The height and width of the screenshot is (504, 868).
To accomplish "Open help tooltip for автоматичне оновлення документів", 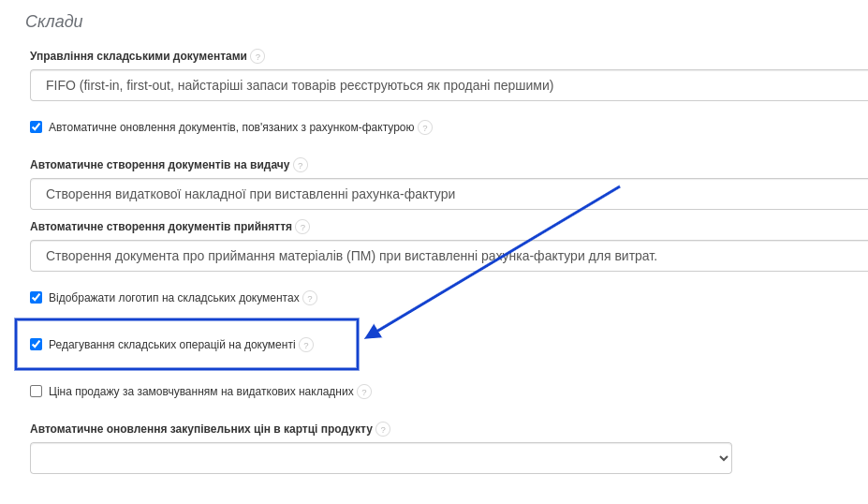I will click(x=425, y=127).
